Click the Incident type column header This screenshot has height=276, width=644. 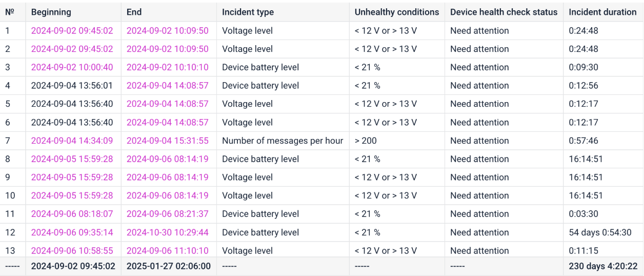click(x=248, y=12)
